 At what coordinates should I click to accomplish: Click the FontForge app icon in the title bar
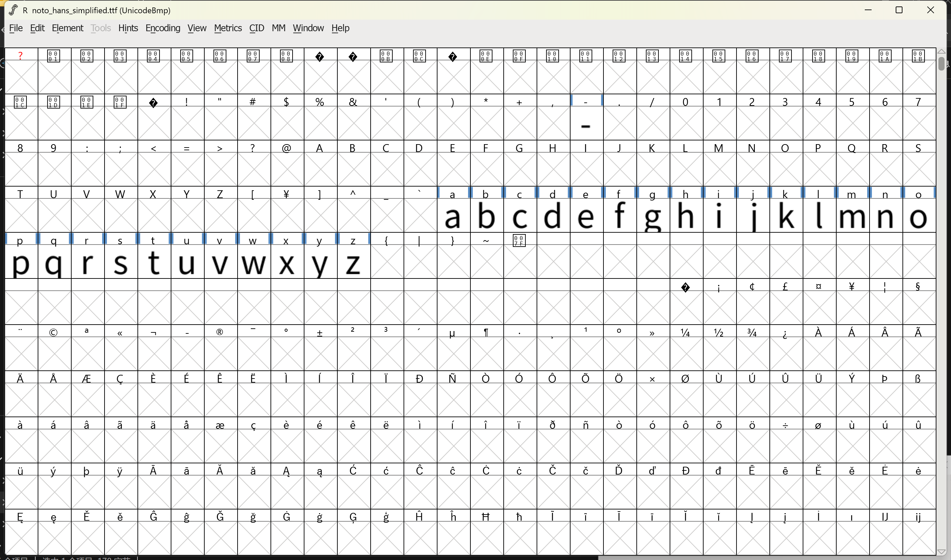(x=13, y=10)
